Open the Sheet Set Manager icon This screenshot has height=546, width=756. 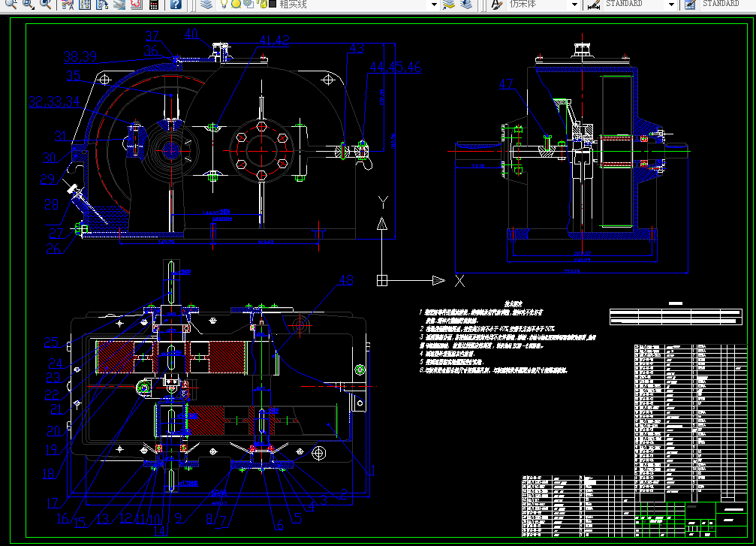[119, 5]
